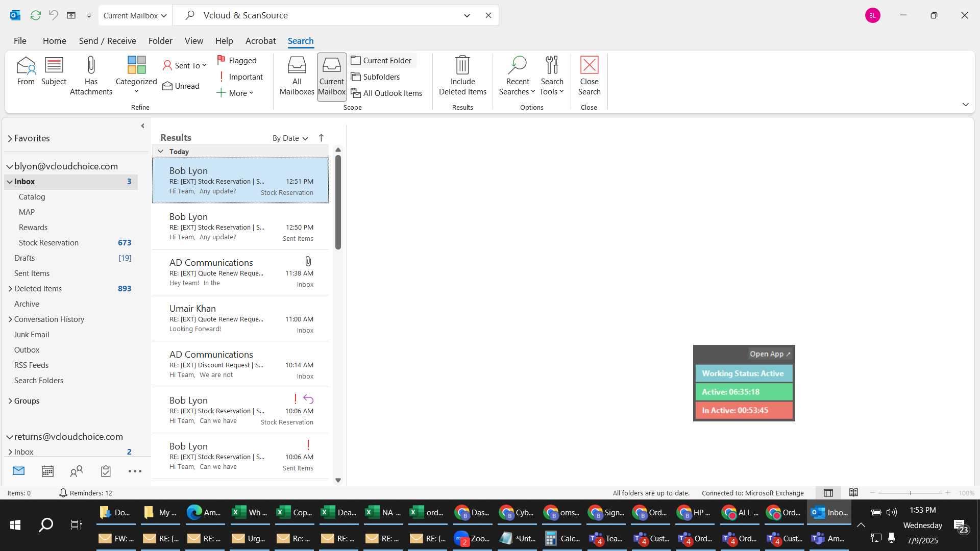Switch to Reading view in status bar
The width and height of the screenshot is (980, 551).
[853, 493]
